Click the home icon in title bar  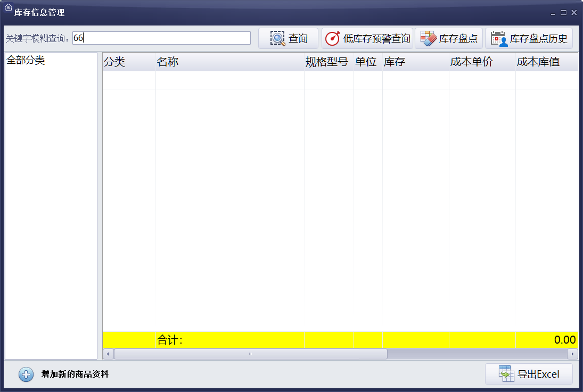coord(8,7)
